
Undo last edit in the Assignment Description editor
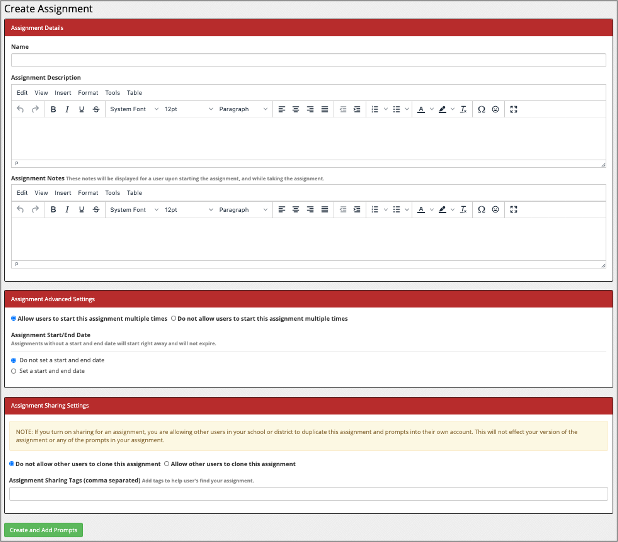tap(20, 109)
